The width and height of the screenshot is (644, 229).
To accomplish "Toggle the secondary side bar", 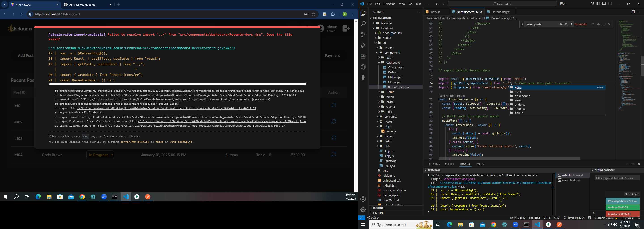I will (x=610, y=4).
